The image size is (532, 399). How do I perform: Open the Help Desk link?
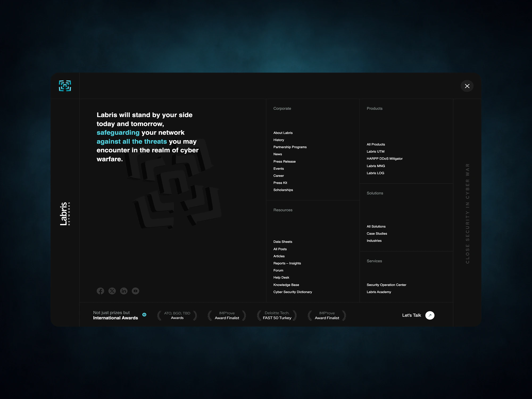click(281, 277)
